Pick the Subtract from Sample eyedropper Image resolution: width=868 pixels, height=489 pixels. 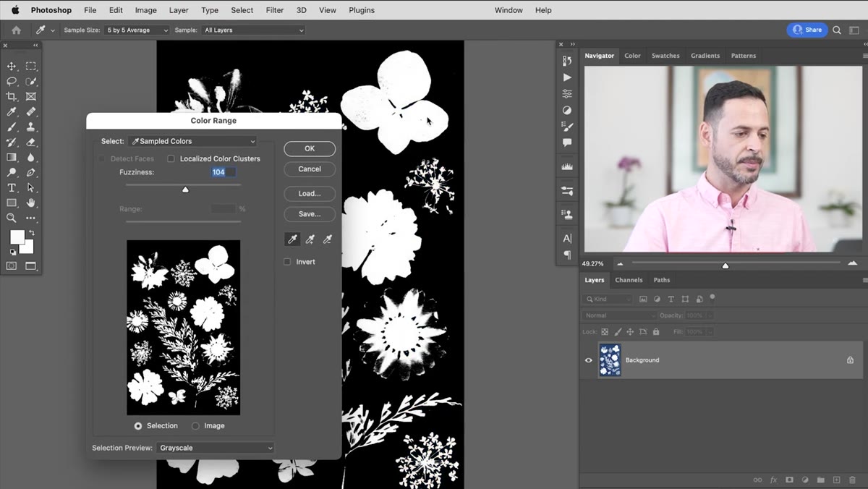click(327, 239)
